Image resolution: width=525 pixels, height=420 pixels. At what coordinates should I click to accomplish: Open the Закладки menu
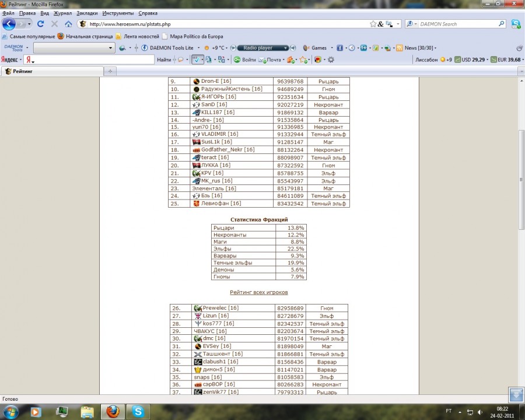87,13
